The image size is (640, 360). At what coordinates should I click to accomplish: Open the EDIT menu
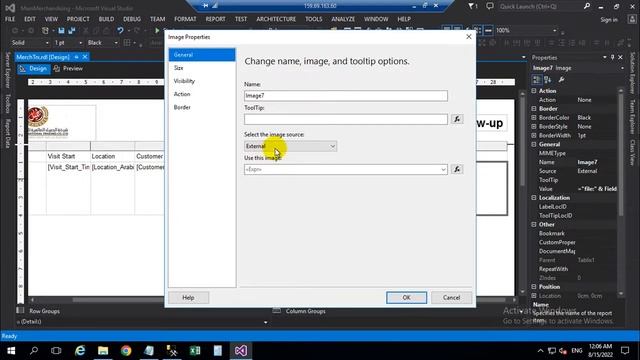pos(30,19)
